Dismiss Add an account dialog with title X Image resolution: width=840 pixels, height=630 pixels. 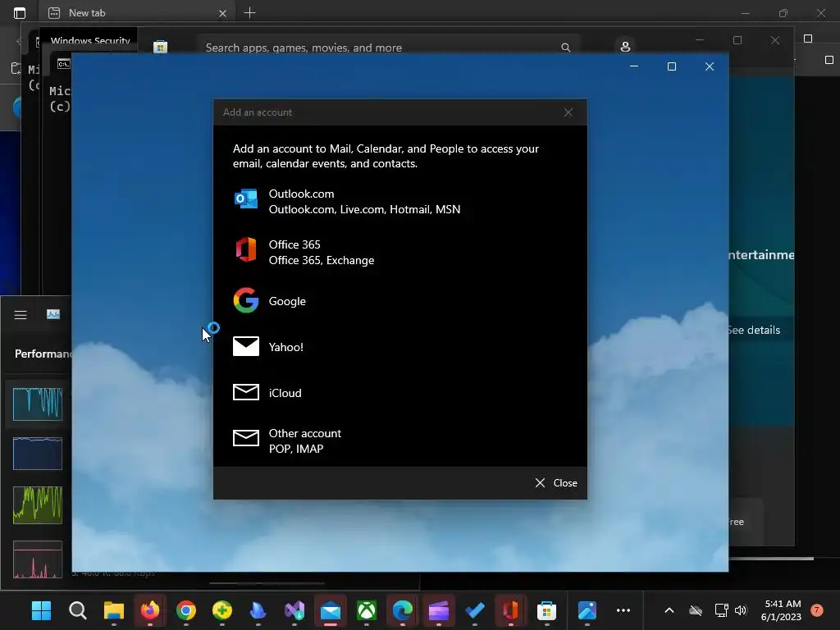pos(568,112)
